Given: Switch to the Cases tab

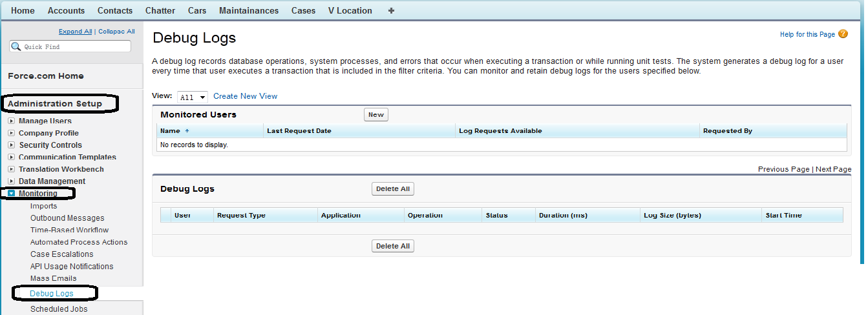Looking at the screenshot, I should tap(304, 10).
